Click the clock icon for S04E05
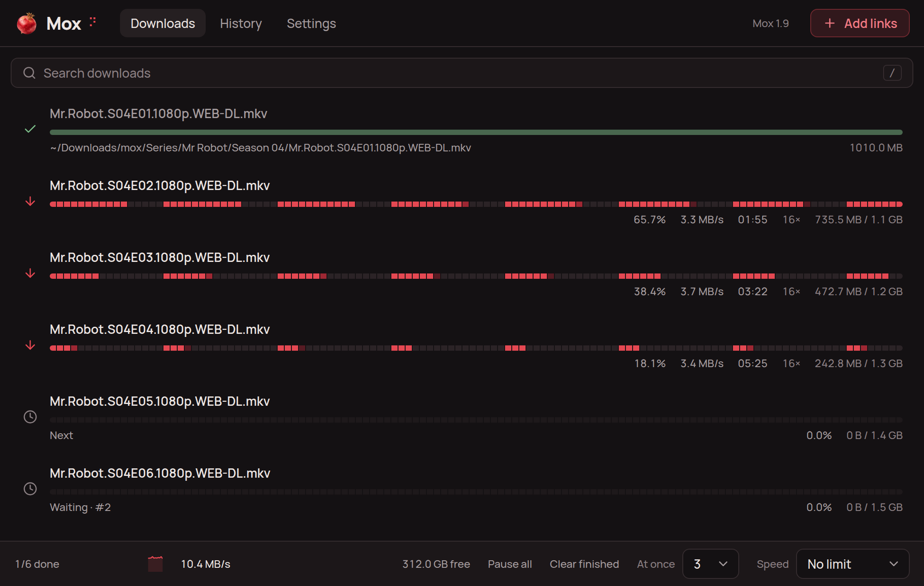Viewport: 924px width, 586px height. coord(30,417)
